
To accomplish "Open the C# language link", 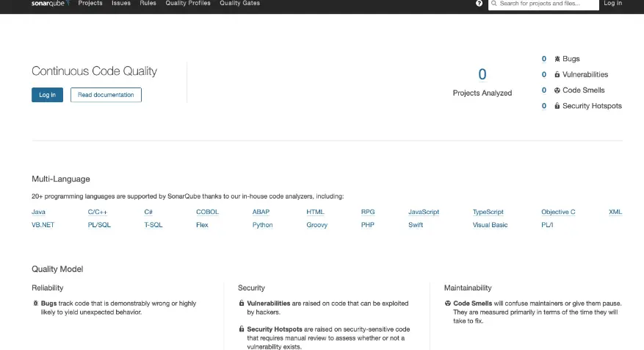I will tap(148, 212).
